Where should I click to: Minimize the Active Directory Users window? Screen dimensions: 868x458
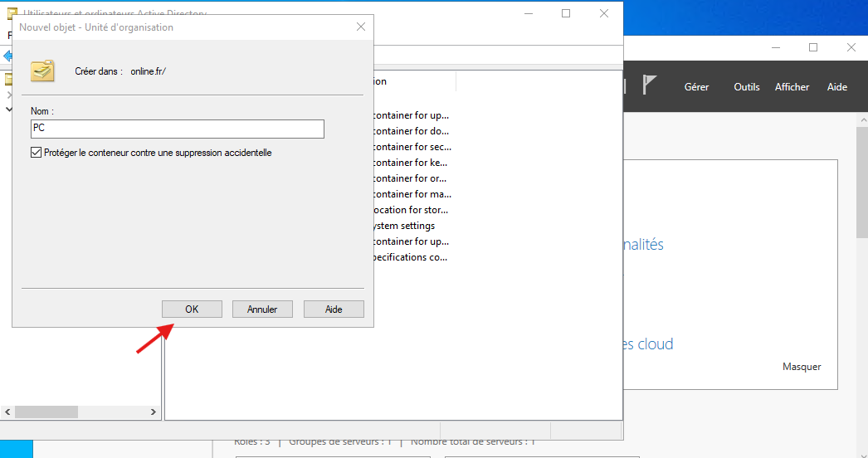click(x=529, y=13)
